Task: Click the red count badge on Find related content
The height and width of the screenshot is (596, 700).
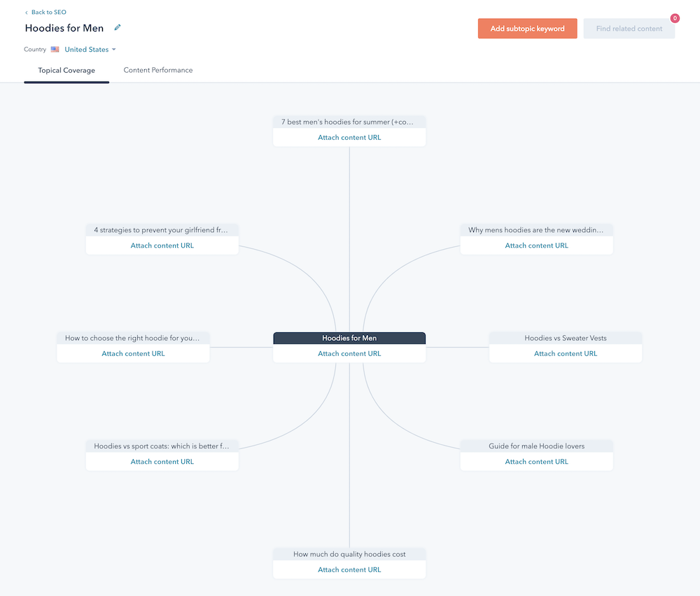Action: point(674,18)
